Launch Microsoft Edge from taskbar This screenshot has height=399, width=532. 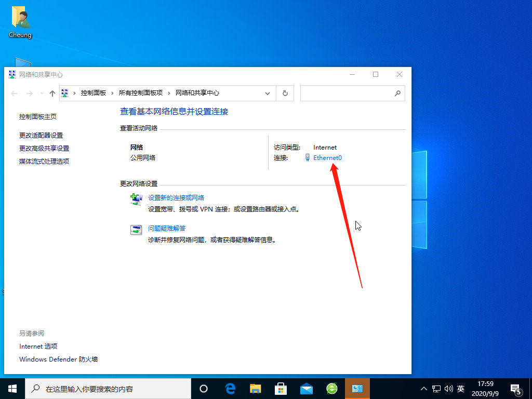[x=230, y=389]
